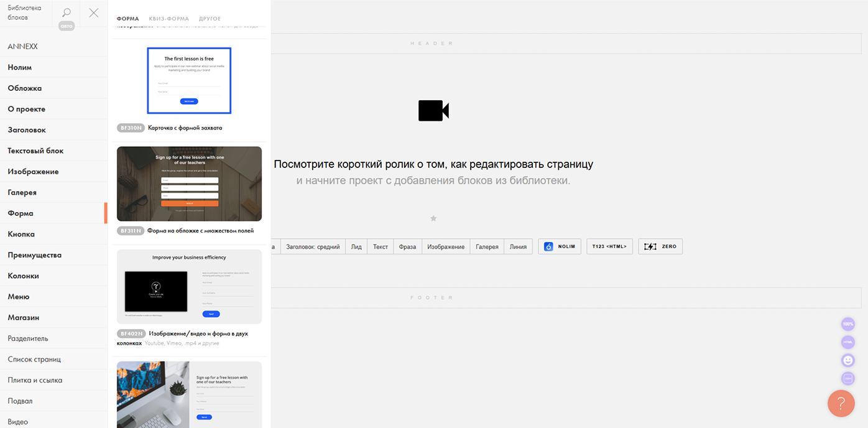The height and width of the screenshot is (428, 868).
Task: Open the T123 HTML block button
Action: coord(609,246)
